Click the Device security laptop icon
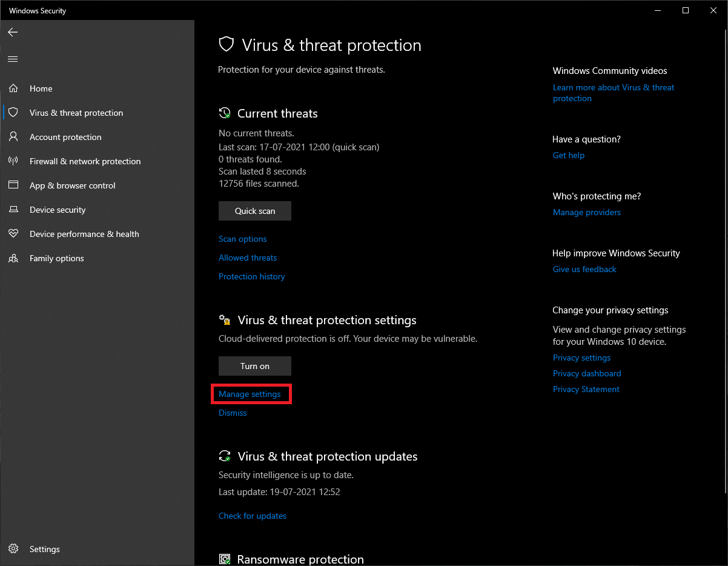Image resolution: width=728 pixels, height=566 pixels. coord(13,210)
